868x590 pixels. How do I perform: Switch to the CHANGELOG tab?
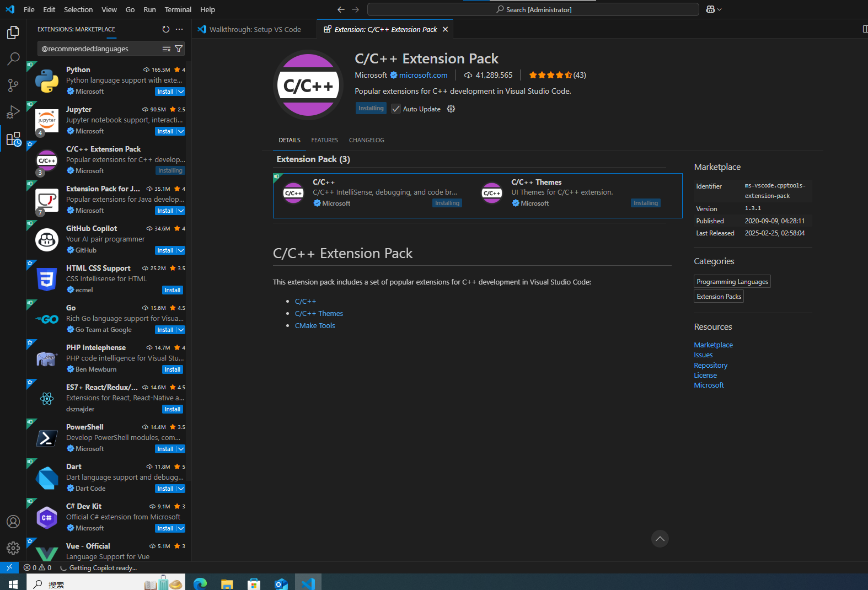coord(367,140)
